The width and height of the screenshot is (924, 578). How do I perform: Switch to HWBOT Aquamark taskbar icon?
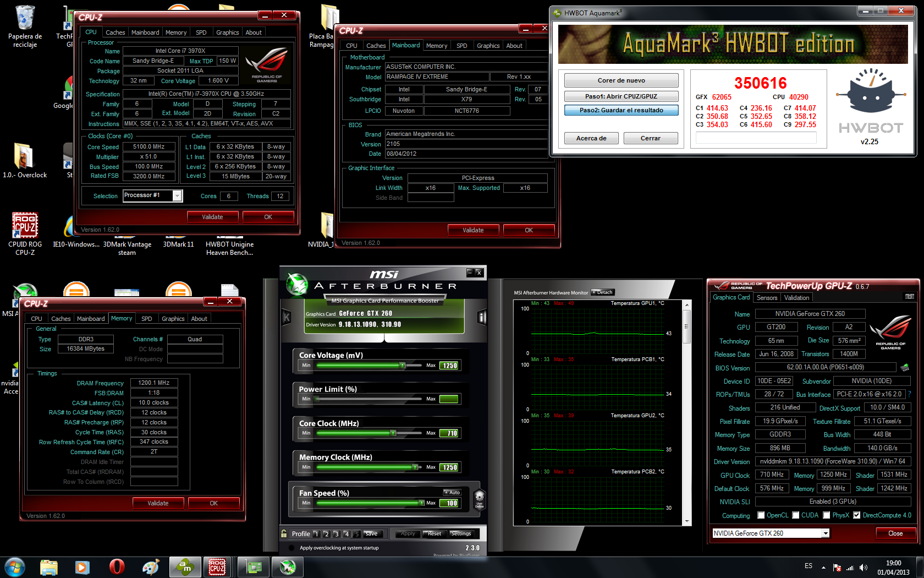[x=185, y=567]
